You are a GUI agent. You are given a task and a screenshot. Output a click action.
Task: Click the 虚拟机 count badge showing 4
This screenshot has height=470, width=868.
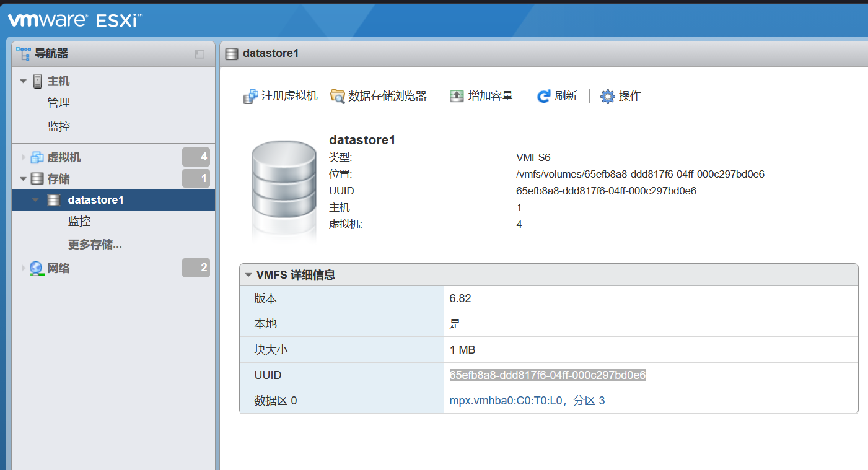tap(196, 157)
